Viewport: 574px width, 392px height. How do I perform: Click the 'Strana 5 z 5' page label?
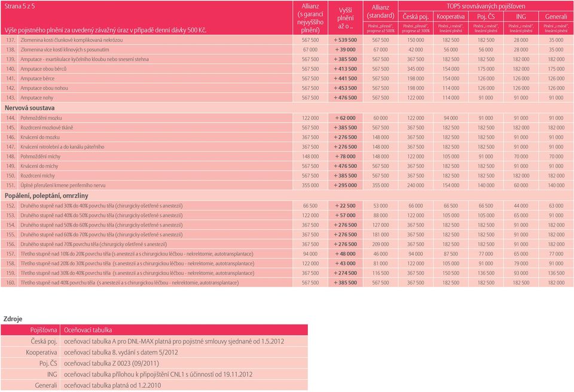tap(19, 6)
